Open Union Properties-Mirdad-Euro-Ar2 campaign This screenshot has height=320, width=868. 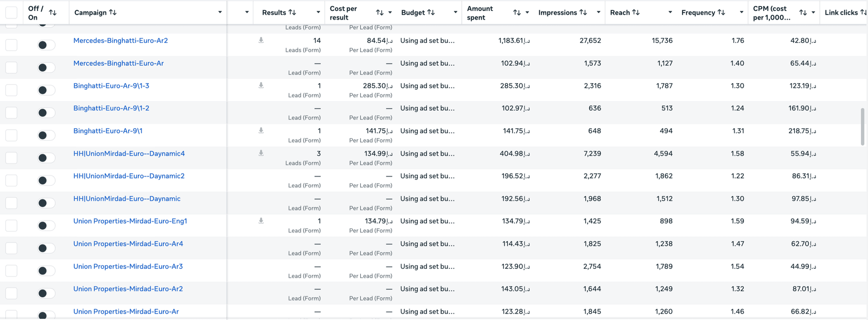point(128,288)
